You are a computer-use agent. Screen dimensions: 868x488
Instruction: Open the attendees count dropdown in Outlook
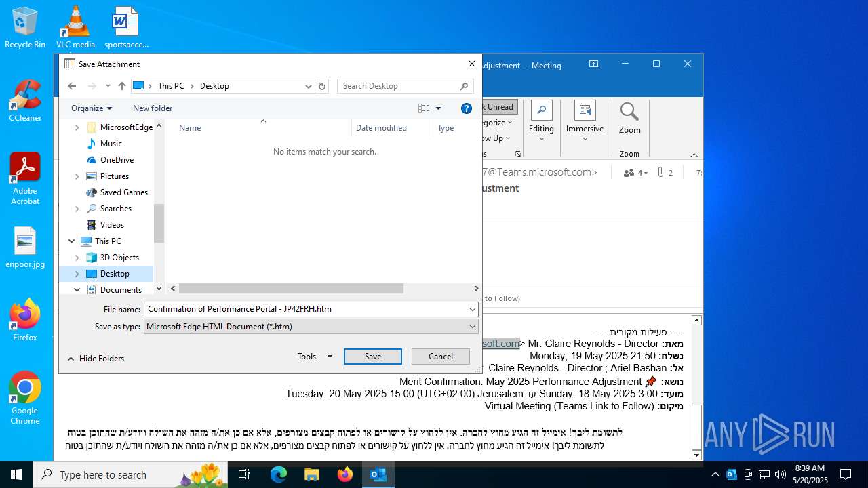tap(635, 173)
